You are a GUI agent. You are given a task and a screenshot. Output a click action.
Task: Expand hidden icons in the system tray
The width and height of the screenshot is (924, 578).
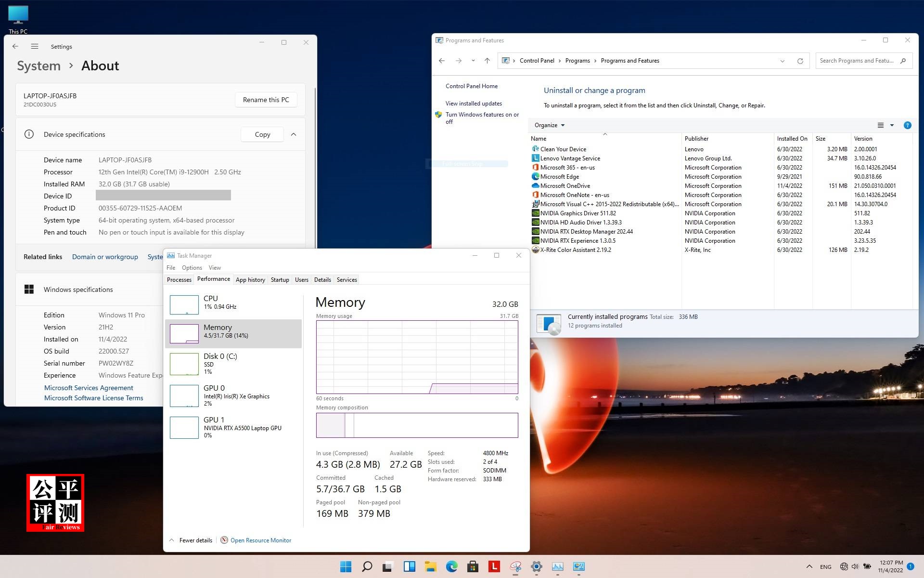[x=809, y=566]
